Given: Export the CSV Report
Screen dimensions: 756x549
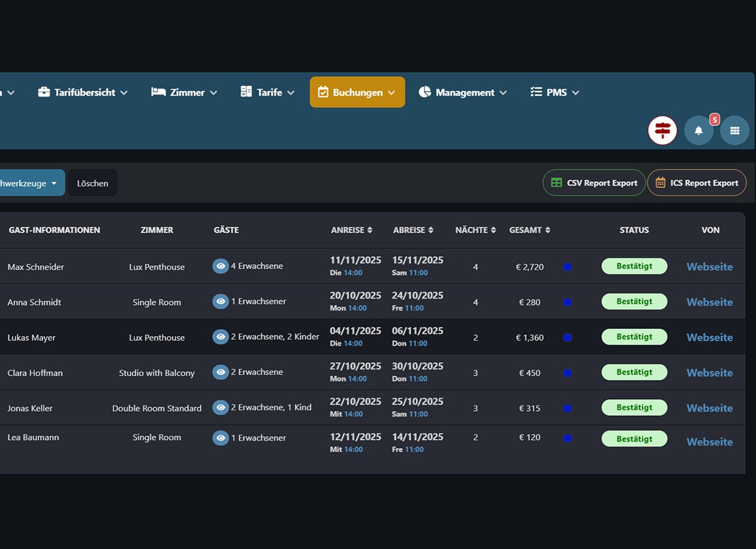Looking at the screenshot, I should click(594, 183).
